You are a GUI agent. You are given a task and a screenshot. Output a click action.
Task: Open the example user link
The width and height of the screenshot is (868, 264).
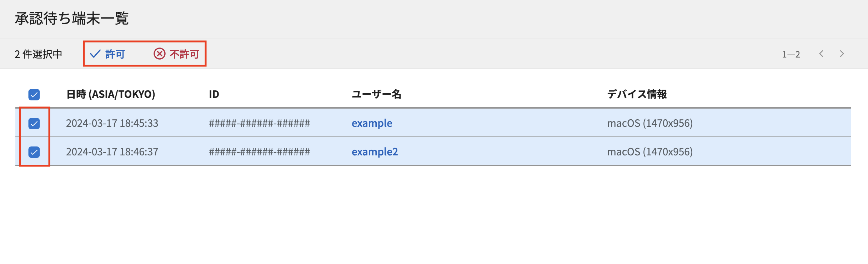click(372, 123)
